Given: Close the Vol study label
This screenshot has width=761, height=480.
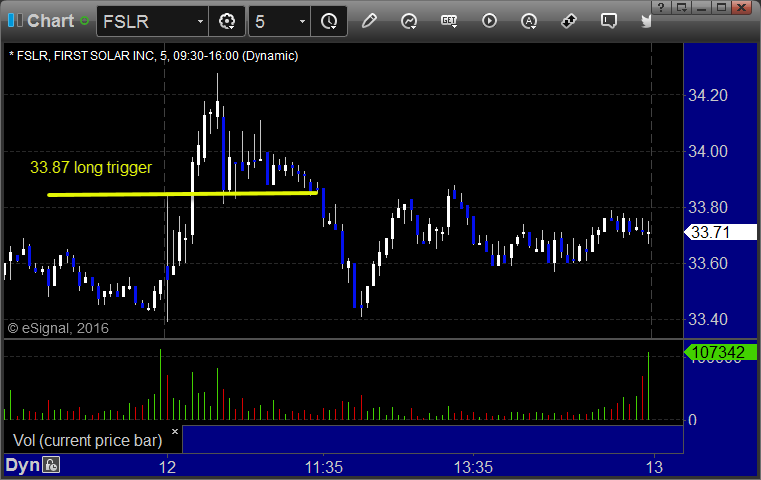Looking at the screenshot, I should pyautogui.click(x=175, y=431).
